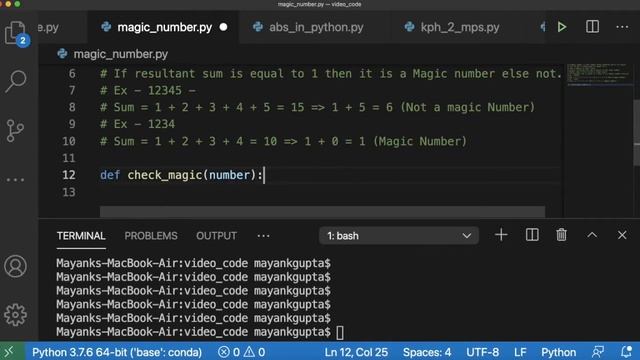This screenshot has width=640, height=360.
Task: Select the OUTPUT panel tab
Action: click(216, 236)
